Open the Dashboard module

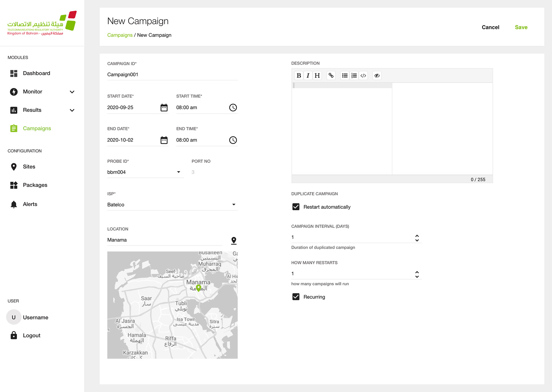point(36,73)
